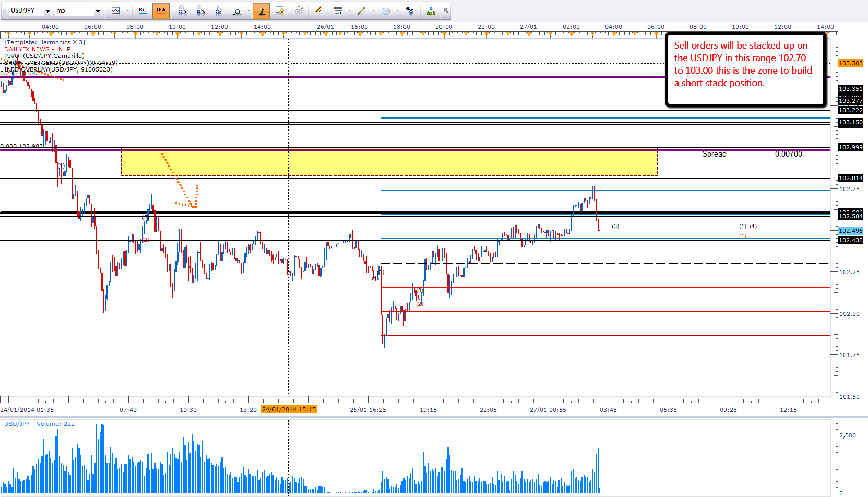
Task: Click the green hierarchy structure icon
Action: [431, 11]
